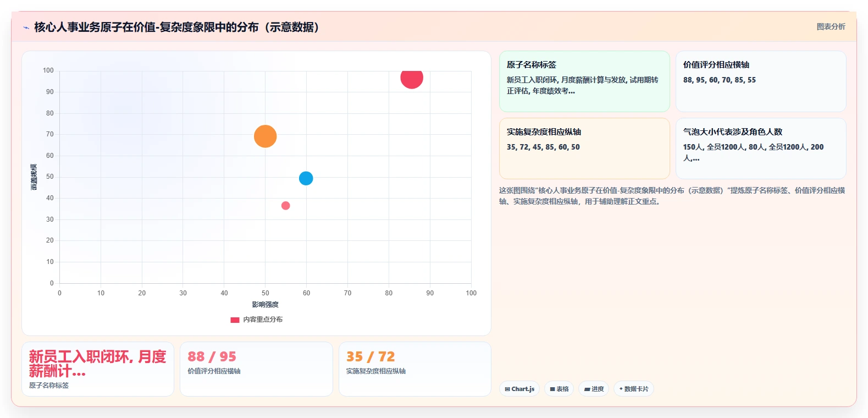Click the rotated y-axis title on chart

coord(34,177)
